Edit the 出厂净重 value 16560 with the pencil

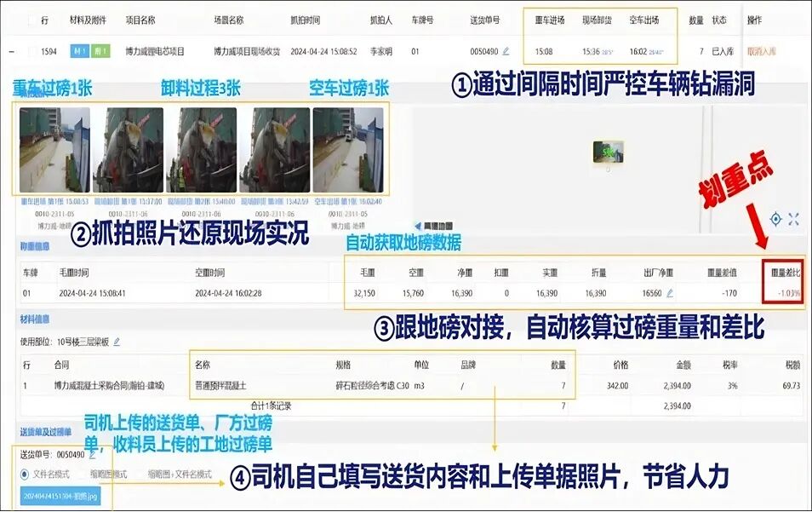point(669,293)
